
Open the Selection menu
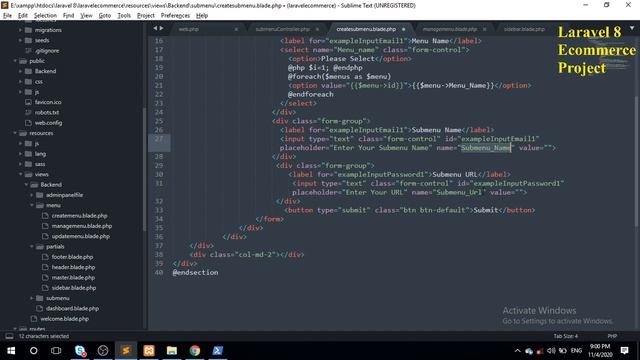(45, 16)
